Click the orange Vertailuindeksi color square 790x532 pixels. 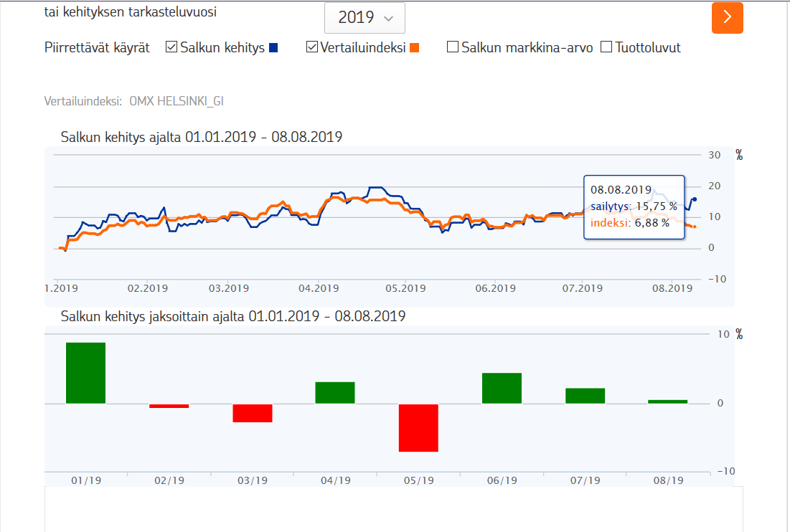pos(414,48)
